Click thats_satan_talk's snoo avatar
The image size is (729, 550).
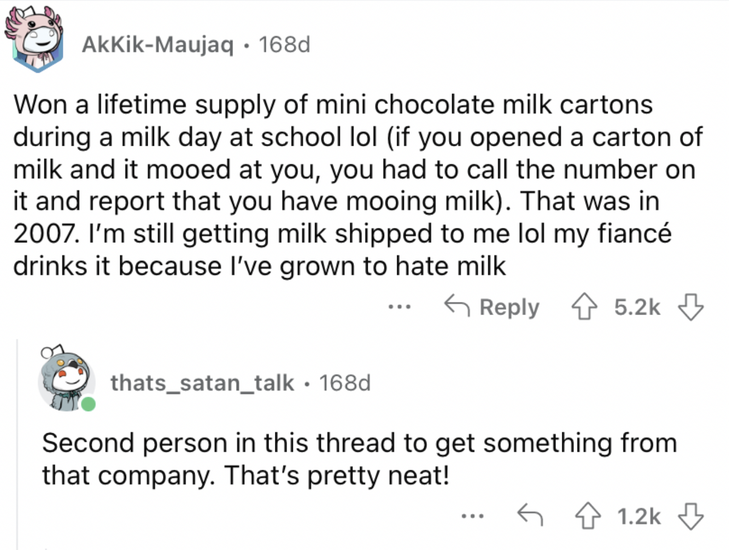click(66, 383)
